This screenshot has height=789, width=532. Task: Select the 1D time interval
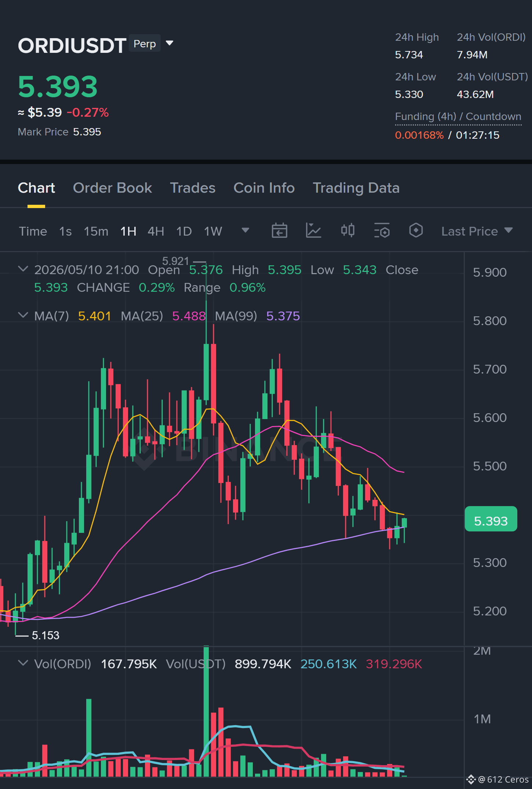pos(184,231)
